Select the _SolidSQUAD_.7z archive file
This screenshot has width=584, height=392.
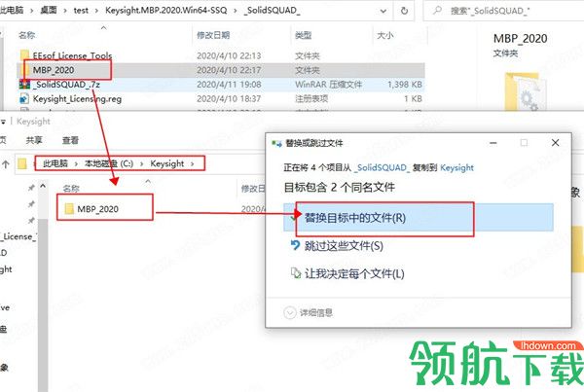[x=66, y=85]
